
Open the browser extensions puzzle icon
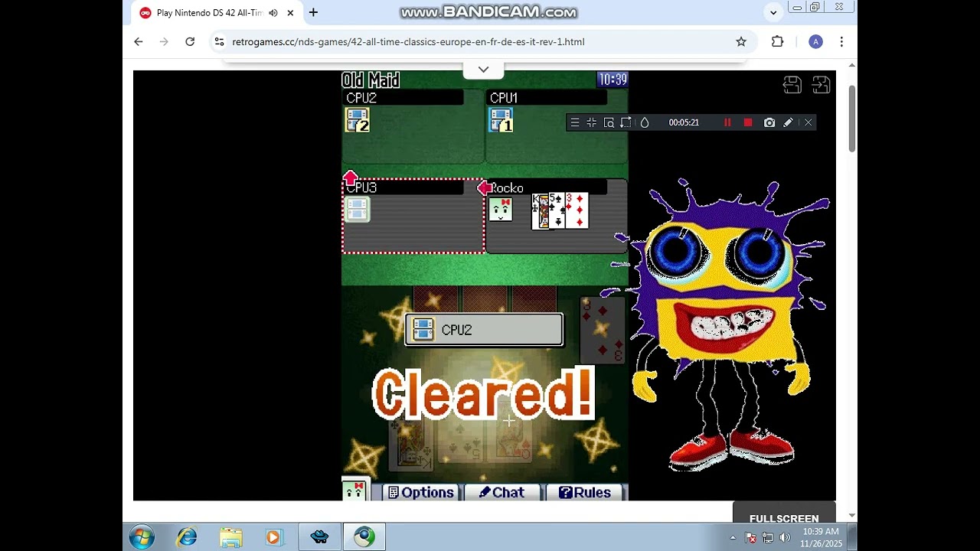tap(778, 42)
